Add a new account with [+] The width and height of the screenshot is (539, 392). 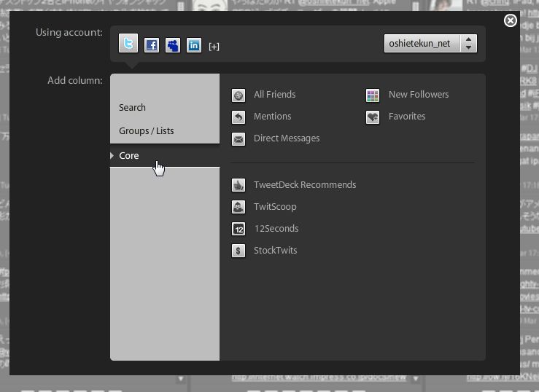(214, 47)
